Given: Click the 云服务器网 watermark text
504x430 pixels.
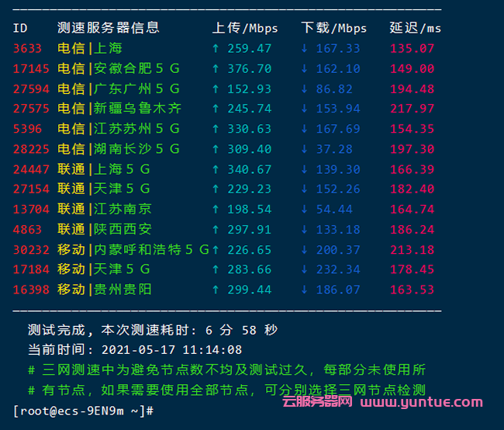Looking at the screenshot, I should [x=317, y=402].
